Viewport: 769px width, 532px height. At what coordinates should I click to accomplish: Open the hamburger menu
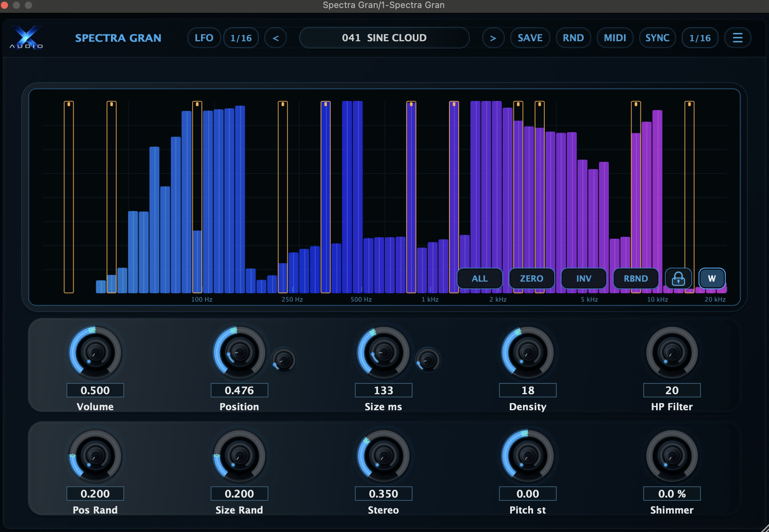[737, 38]
